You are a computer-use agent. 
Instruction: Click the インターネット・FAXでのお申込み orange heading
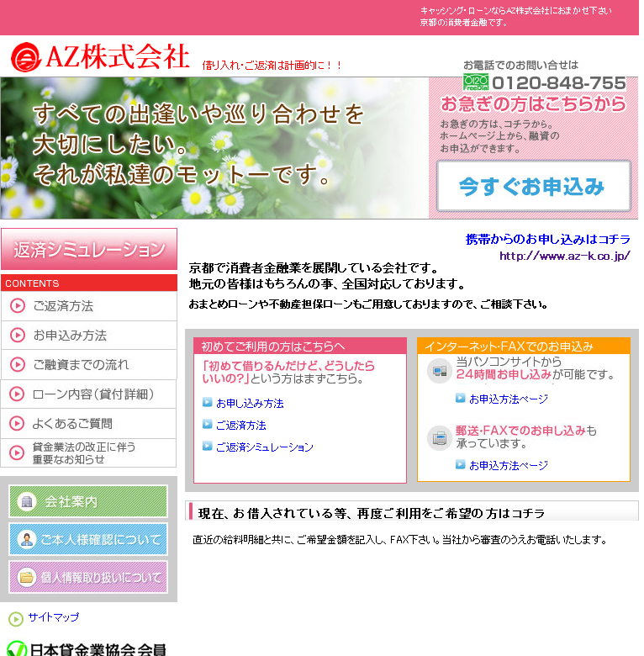point(524,346)
